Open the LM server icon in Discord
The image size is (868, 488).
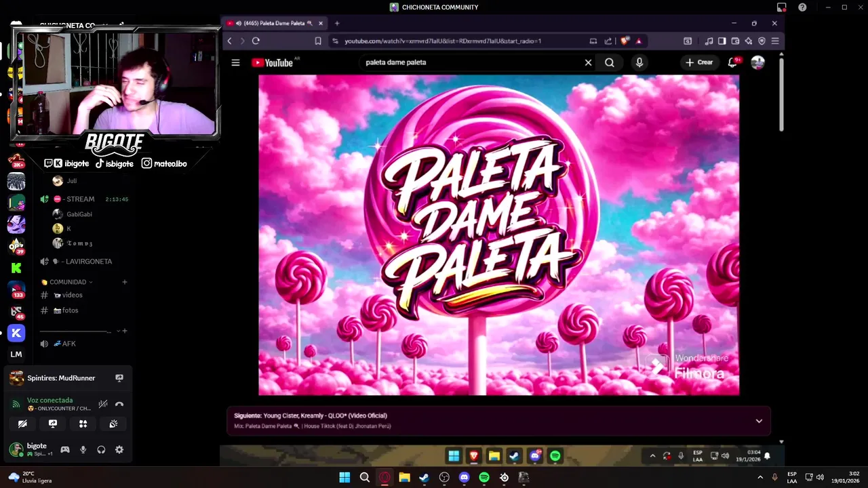click(16, 354)
